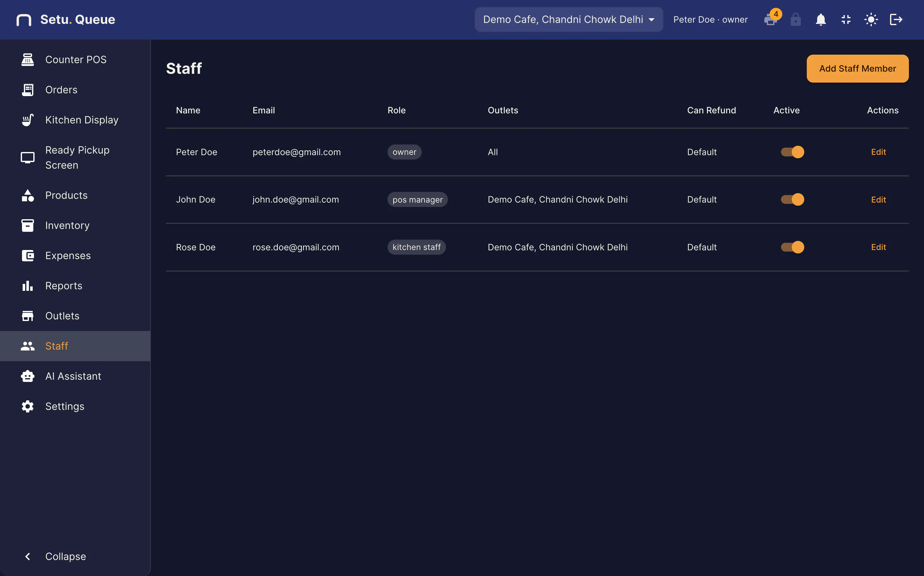The image size is (924, 576).
Task: Click the Outlets storefront icon
Action: (27, 315)
